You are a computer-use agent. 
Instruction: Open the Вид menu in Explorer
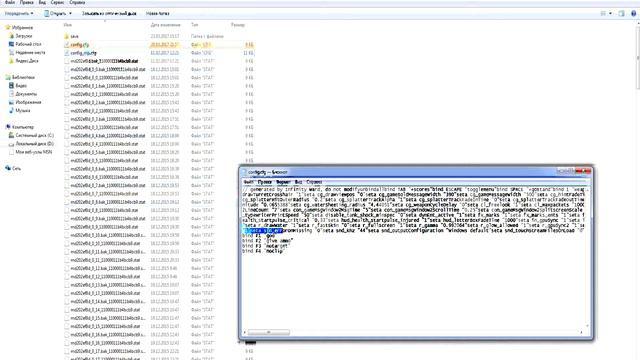click(42, 2)
